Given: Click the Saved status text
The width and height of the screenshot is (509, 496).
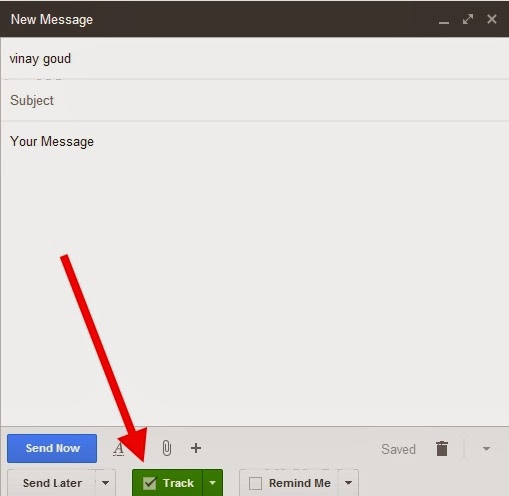Looking at the screenshot, I should 398,449.
